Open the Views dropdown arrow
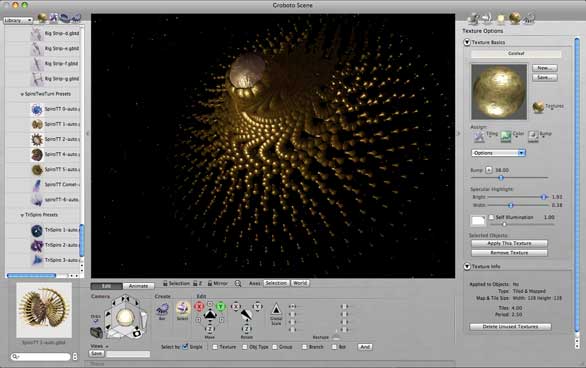 point(107,346)
